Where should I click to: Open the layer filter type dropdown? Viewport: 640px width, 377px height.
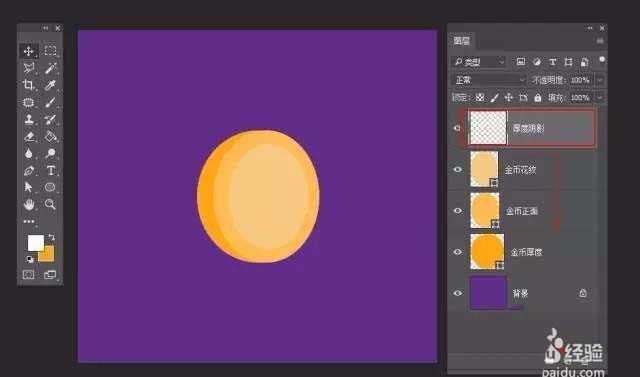click(478, 62)
